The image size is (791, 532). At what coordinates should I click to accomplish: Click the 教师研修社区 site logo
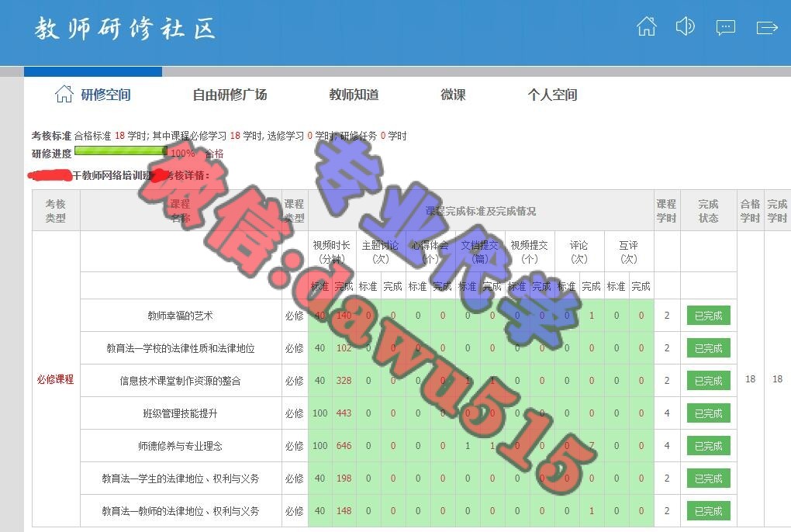pyautogui.click(x=125, y=28)
